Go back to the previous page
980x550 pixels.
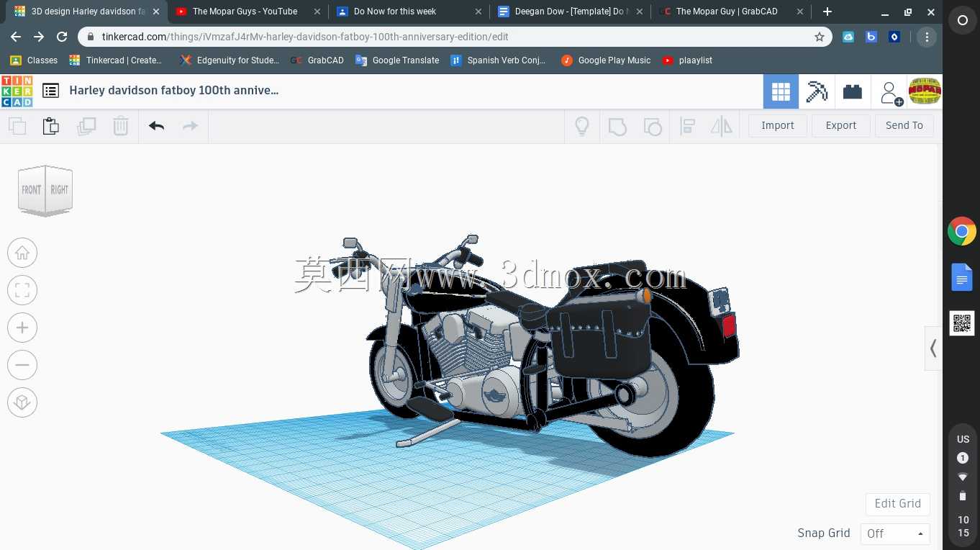(x=16, y=37)
